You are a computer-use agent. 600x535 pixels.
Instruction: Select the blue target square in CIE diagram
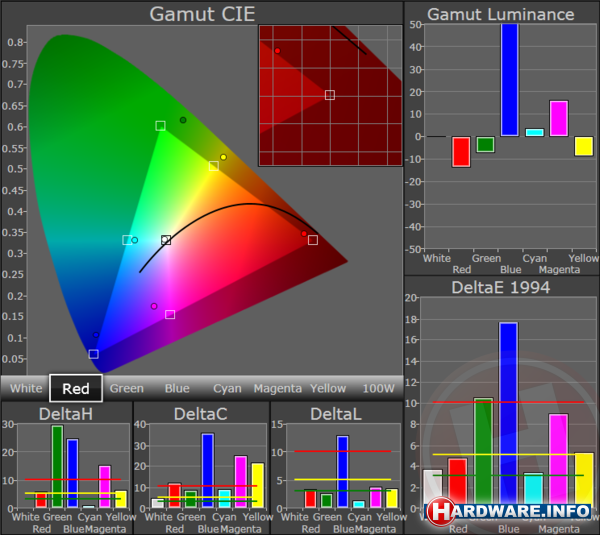pyautogui.click(x=93, y=354)
